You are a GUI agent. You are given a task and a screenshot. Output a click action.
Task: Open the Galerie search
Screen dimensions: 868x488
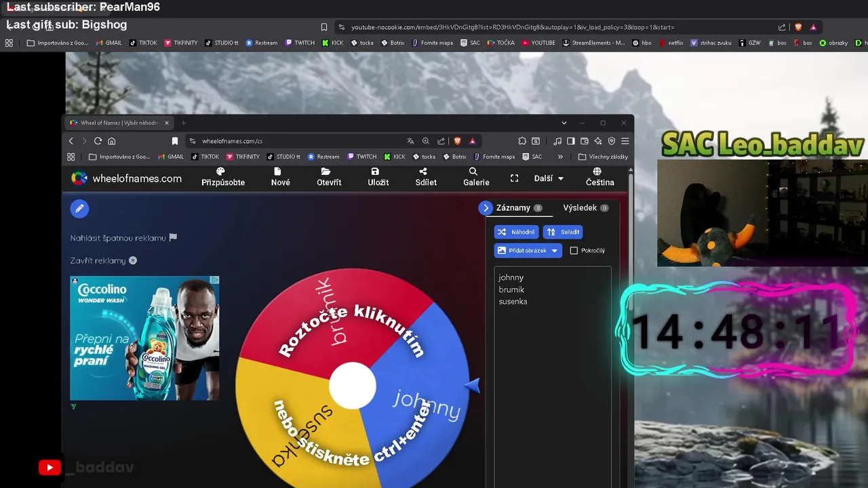point(476,177)
